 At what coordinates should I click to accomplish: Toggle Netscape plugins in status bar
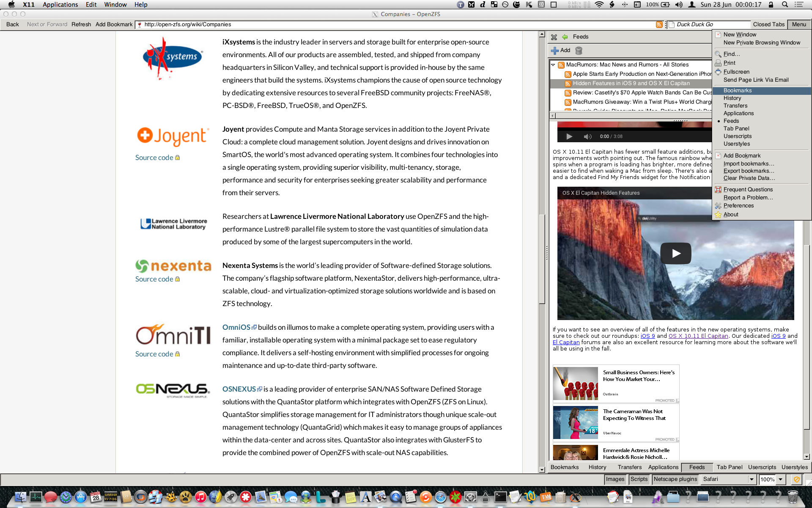click(x=675, y=479)
